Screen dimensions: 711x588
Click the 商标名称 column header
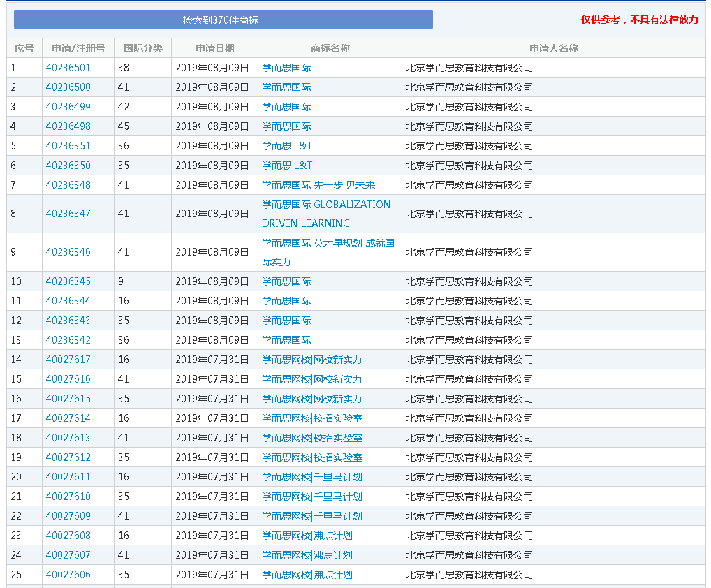[330, 48]
